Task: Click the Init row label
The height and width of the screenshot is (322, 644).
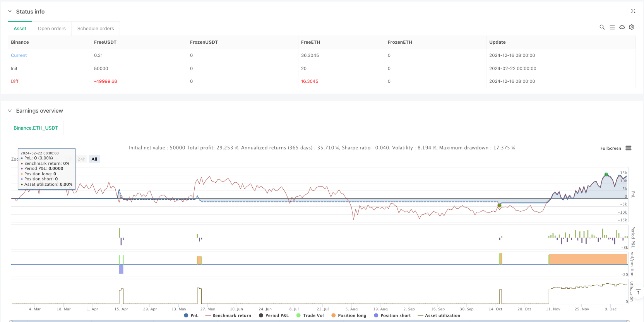Action: 14,69
